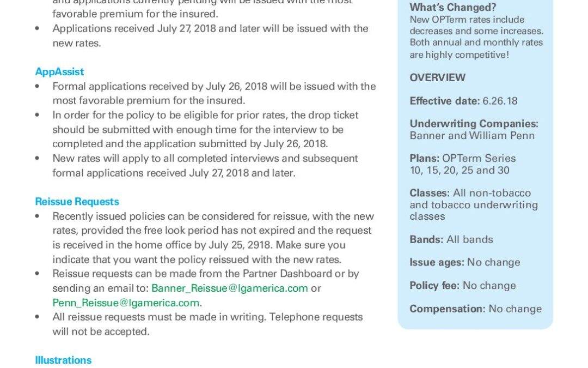Click the Banner_Reissue@lgamerica.com email link
This screenshot has height=368, width=588.
(x=229, y=288)
